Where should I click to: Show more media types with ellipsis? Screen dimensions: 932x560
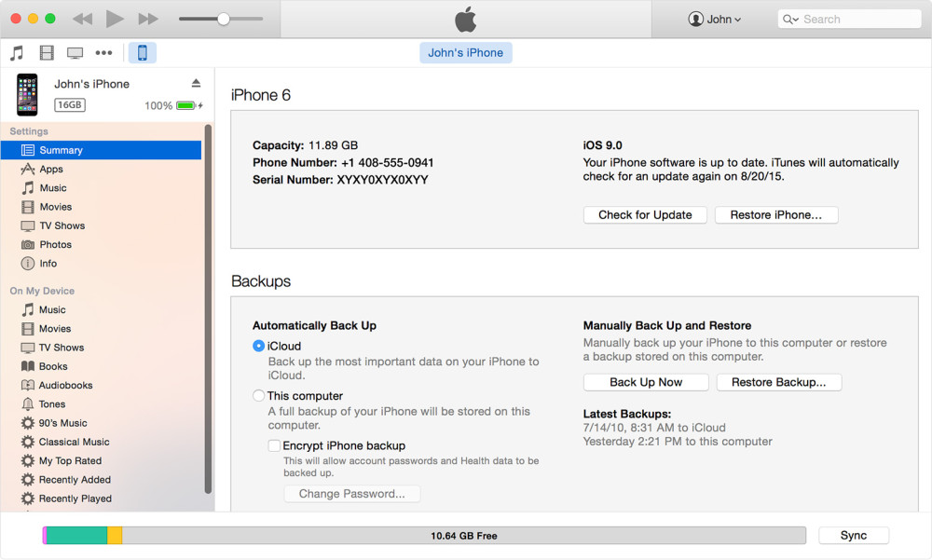coord(103,53)
